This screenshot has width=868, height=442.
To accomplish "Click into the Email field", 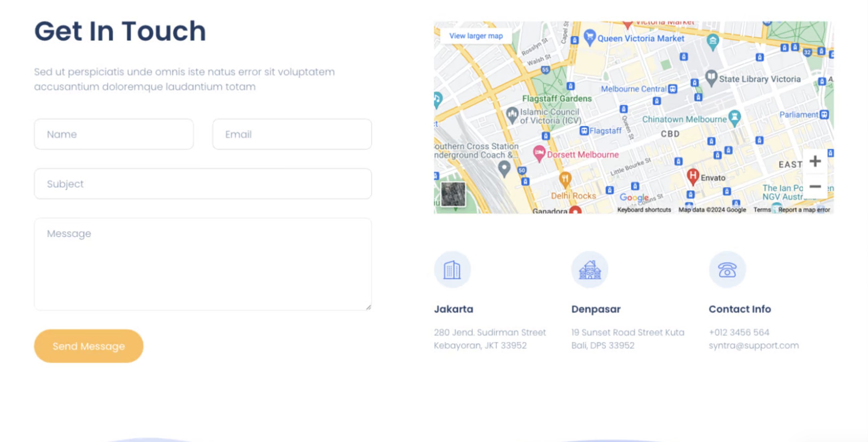I will pyautogui.click(x=292, y=134).
